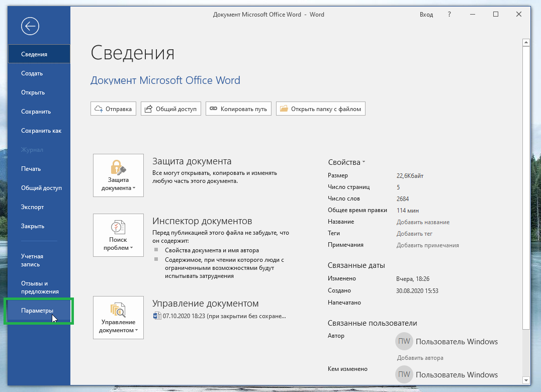Click the Документ Microsoft Office Word blue title
Screen dimensions: 541x392
point(165,80)
